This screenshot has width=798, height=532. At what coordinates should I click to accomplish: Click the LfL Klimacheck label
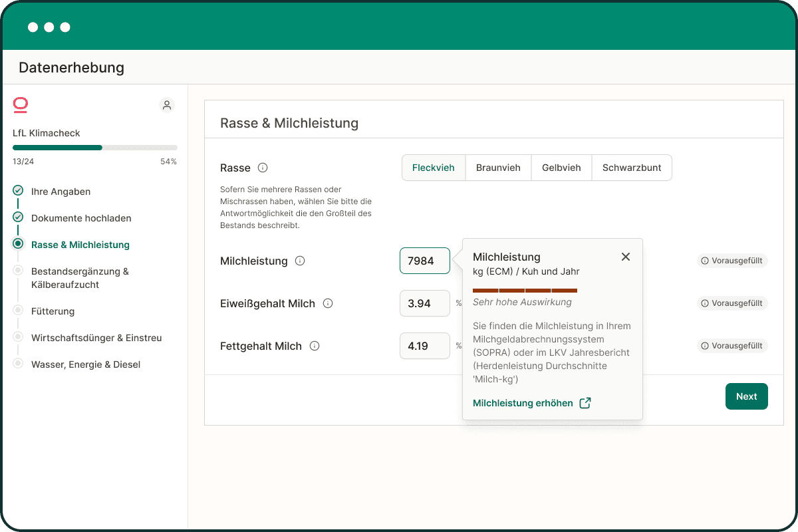point(47,133)
